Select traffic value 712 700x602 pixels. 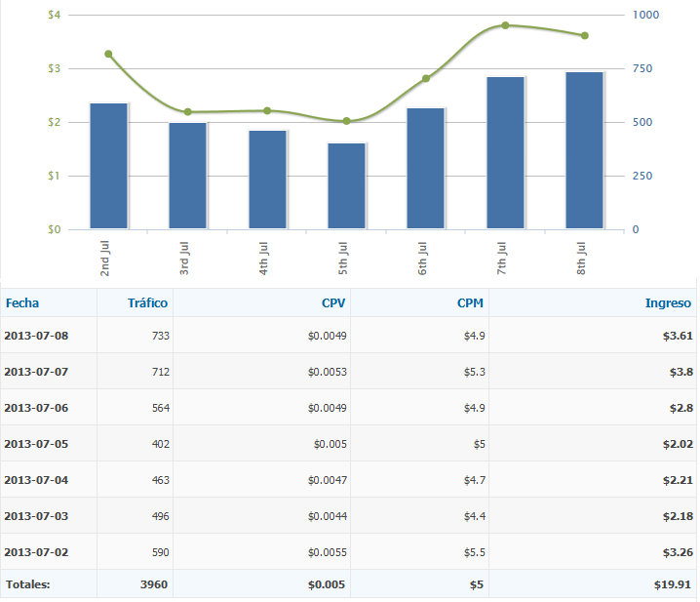click(x=160, y=372)
